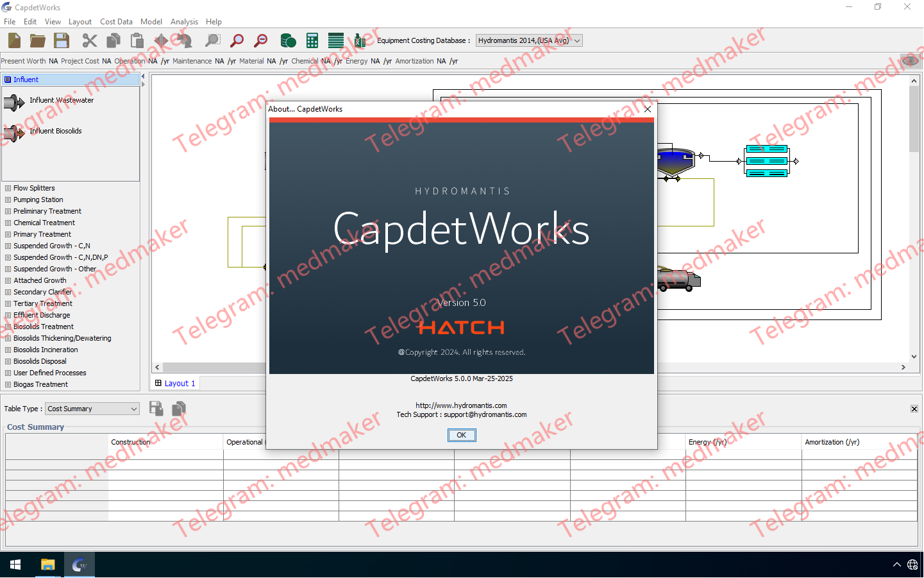
Task: Save the current table with the save icon
Action: (x=156, y=409)
